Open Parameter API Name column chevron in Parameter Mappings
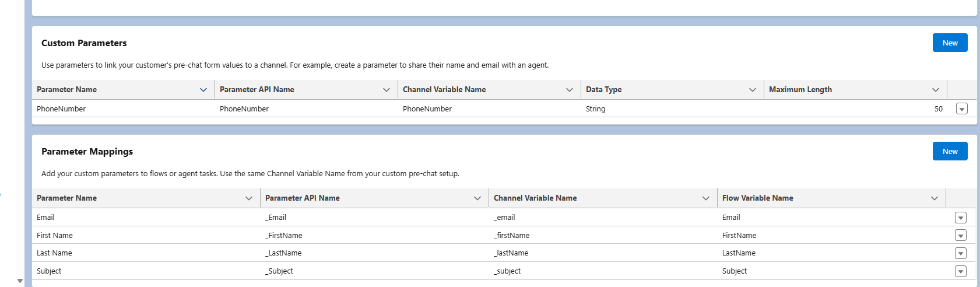This screenshot has height=287, width=980. pos(477,198)
